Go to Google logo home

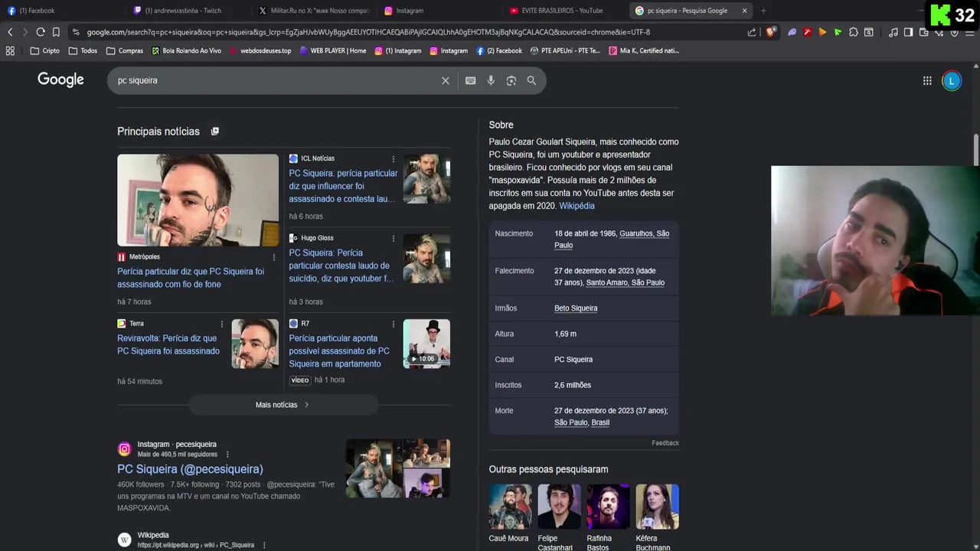click(60, 80)
